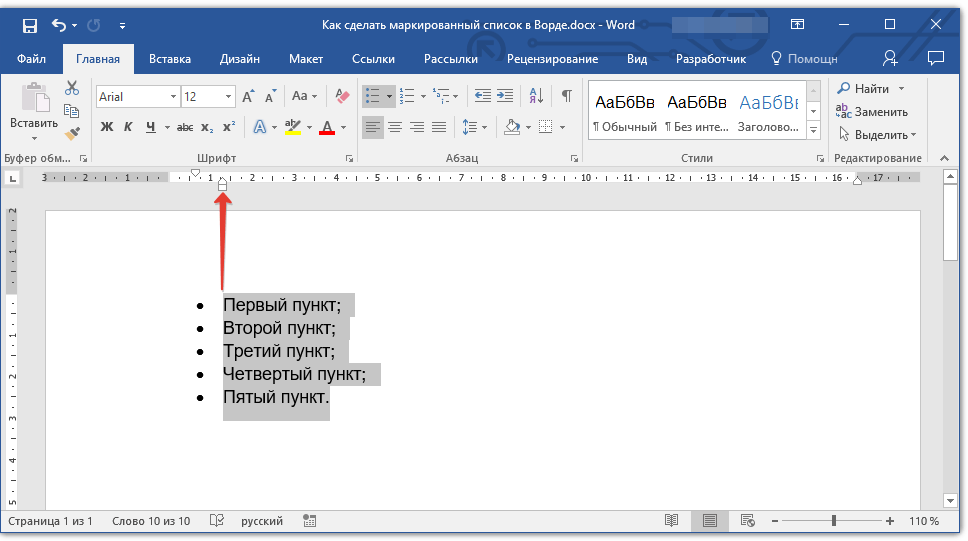
Task: Expand the bullet list style dropdown arrow
Action: pos(388,97)
